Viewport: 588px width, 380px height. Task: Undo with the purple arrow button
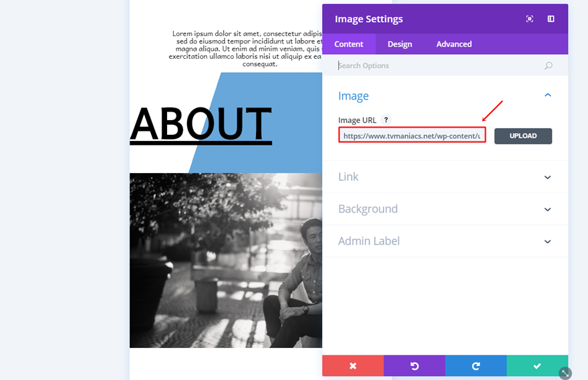click(x=414, y=366)
